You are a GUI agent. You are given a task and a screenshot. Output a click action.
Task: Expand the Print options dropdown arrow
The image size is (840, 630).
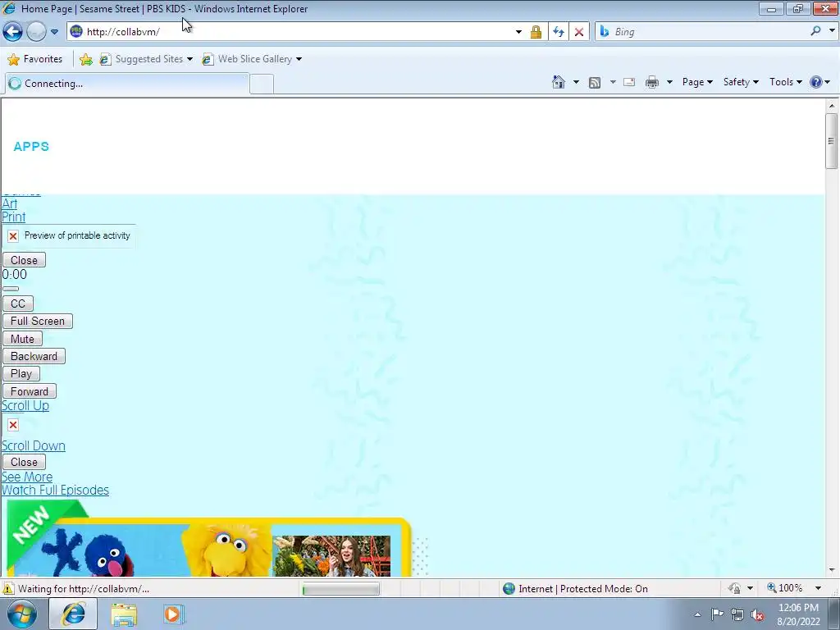669,82
